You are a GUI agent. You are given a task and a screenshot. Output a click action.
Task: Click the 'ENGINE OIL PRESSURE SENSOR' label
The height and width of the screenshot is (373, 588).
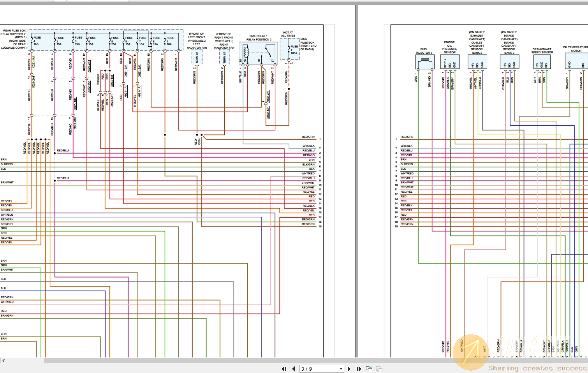coord(449,47)
